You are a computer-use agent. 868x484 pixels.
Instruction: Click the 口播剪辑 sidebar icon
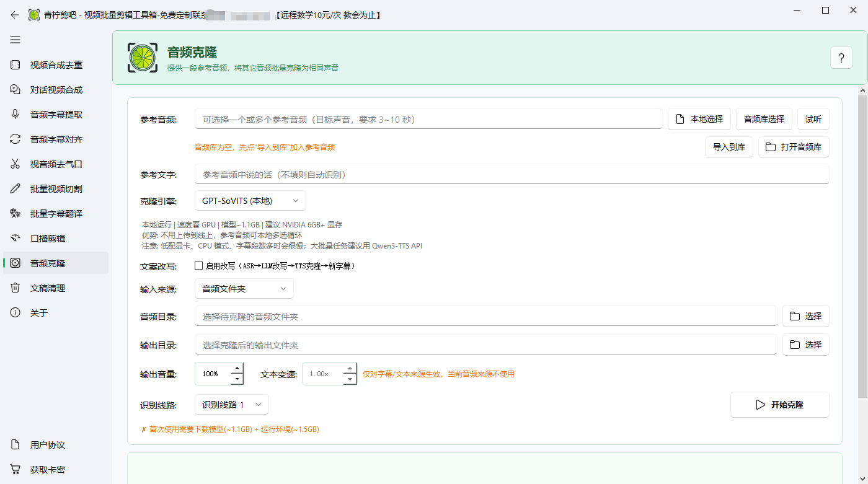coord(15,239)
